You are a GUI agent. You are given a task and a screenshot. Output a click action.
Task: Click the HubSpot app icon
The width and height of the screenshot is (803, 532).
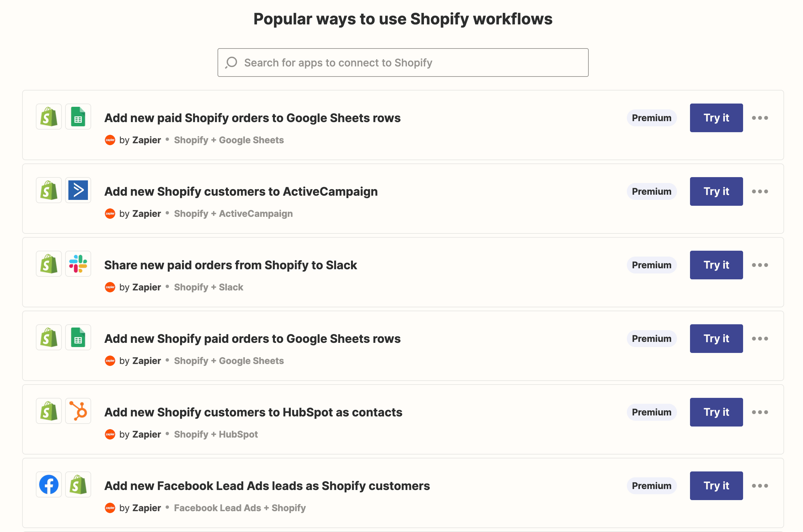(x=78, y=411)
